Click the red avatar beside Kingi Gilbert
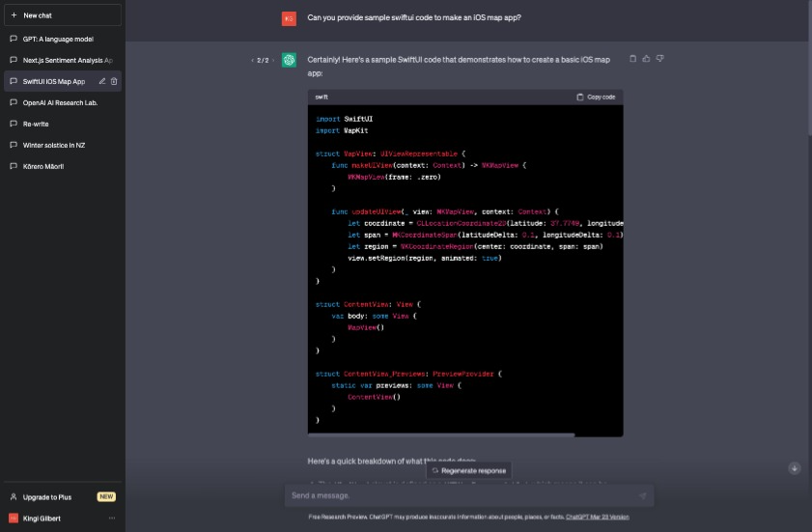 14,518
